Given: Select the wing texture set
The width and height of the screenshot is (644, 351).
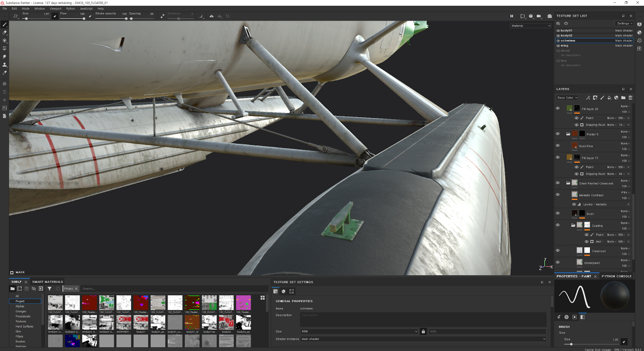Looking at the screenshot, I should click(x=565, y=45).
